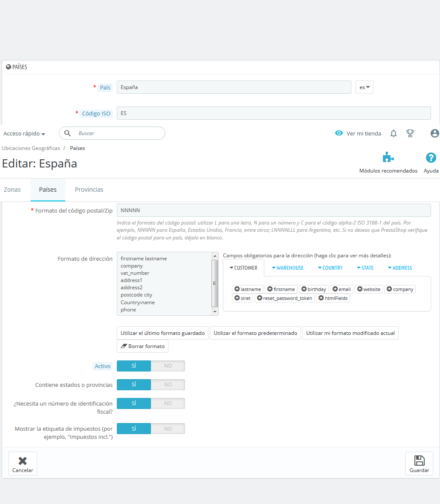Image resolution: width=440 pixels, height=504 pixels.
Task: Click the notifications bell icon
Action: [394, 133]
